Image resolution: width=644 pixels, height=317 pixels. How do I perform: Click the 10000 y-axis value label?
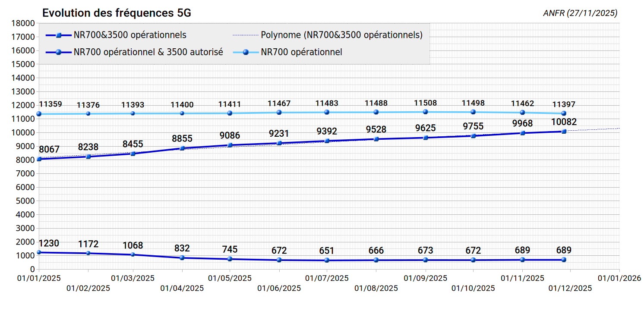24,133
